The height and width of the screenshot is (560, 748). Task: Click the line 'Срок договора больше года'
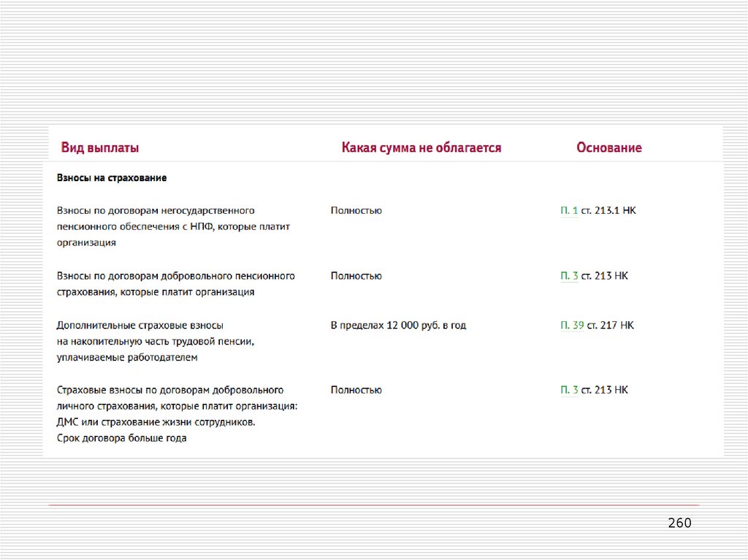pyautogui.click(x=122, y=438)
